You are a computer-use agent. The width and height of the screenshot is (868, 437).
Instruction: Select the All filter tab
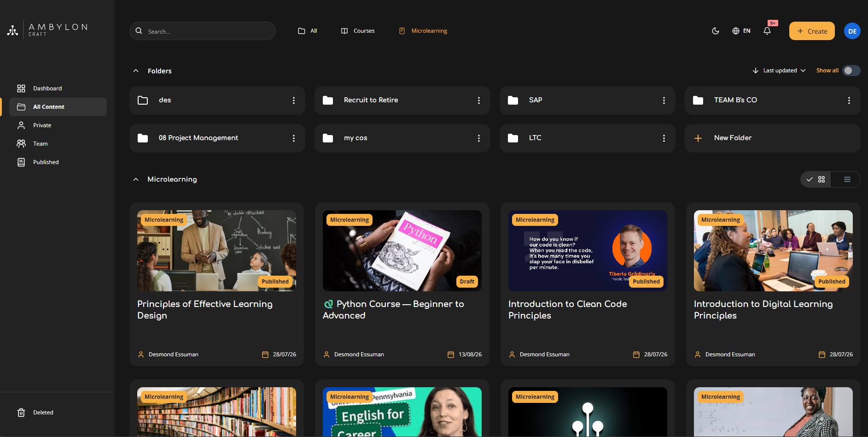click(308, 31)
